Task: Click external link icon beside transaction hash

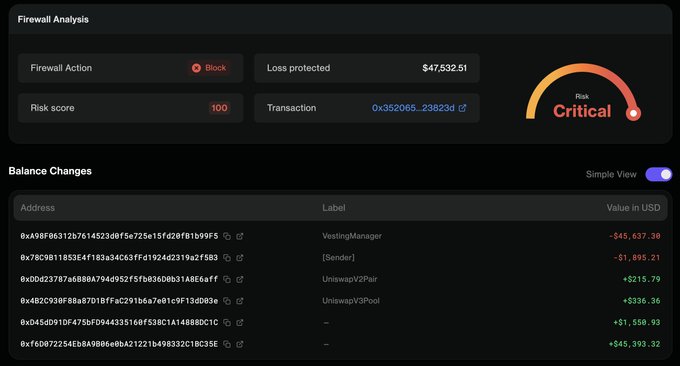Action: 462,108
